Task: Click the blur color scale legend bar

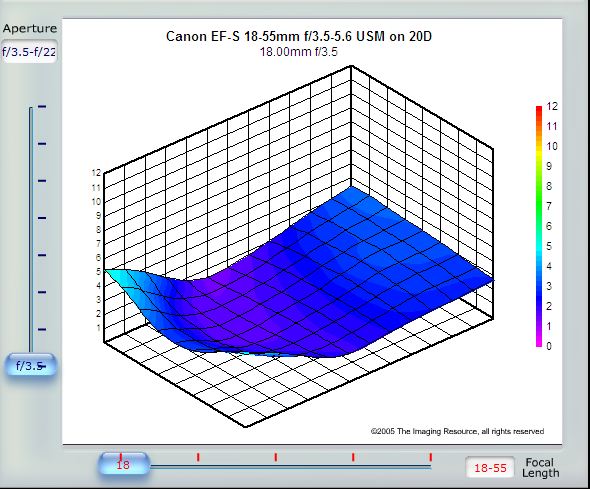Action: click(x=539, y=226)
